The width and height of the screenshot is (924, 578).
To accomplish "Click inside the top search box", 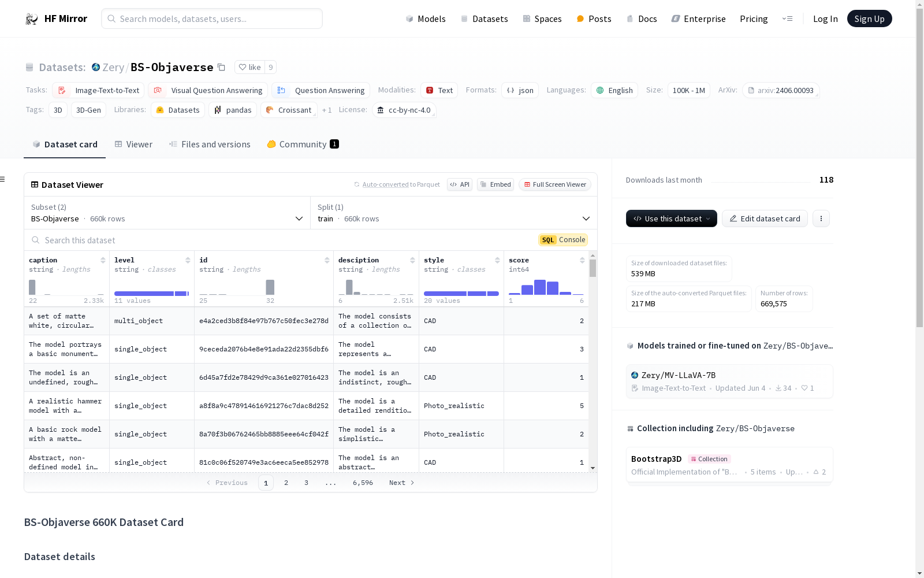I will coord(212,18).
